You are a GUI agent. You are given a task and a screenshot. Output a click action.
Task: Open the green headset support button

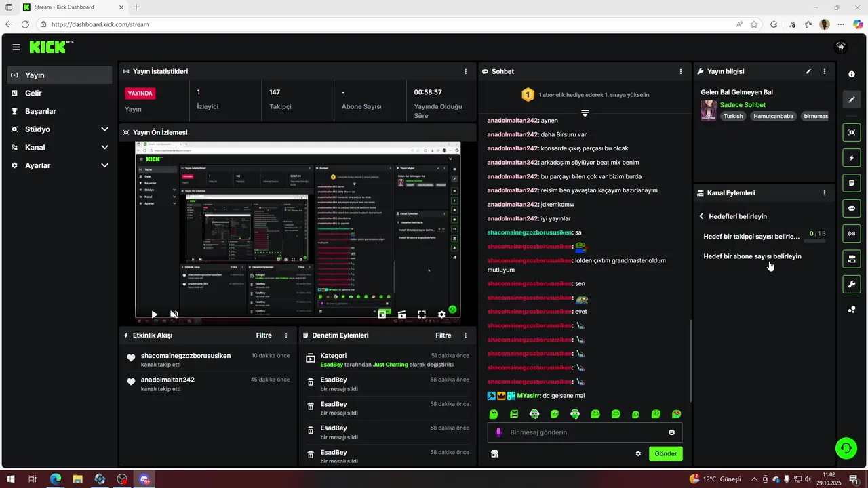pyautogui.click(x=846, y=447)
